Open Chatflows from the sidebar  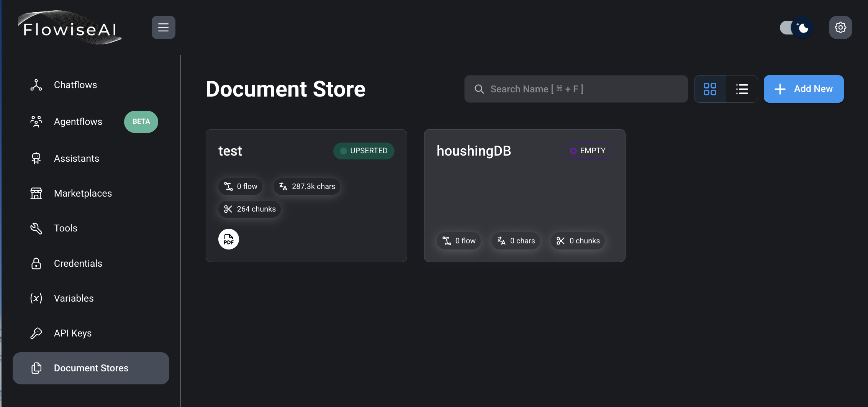[75, 85]
